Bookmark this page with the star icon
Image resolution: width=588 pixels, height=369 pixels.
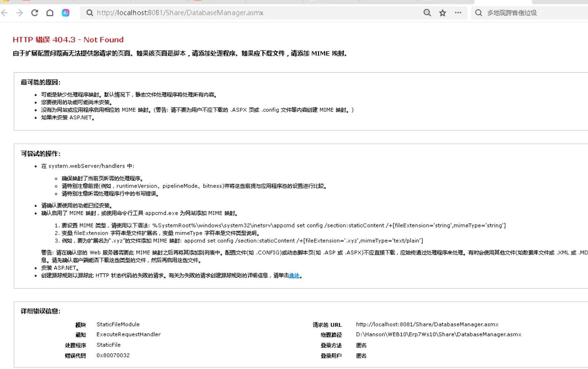tap(442, 13)
